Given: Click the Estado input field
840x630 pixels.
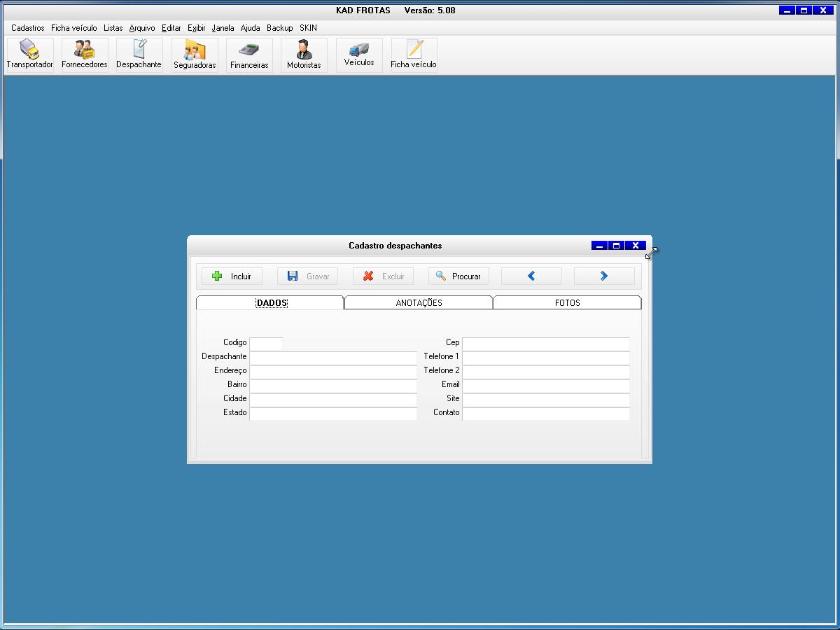Looking at the screenshot, I should [x=333, y=414].
